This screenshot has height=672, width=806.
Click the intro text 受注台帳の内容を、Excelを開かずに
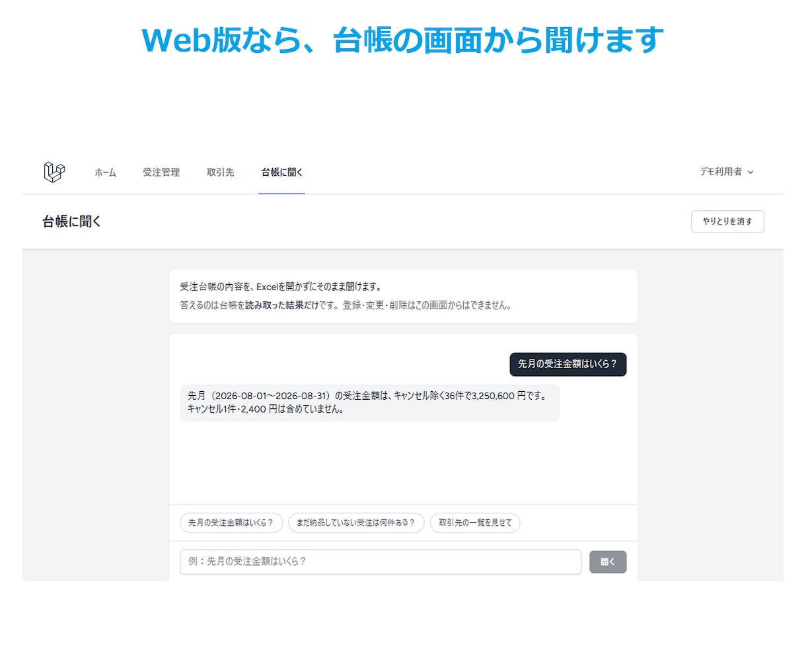(281, 287)
